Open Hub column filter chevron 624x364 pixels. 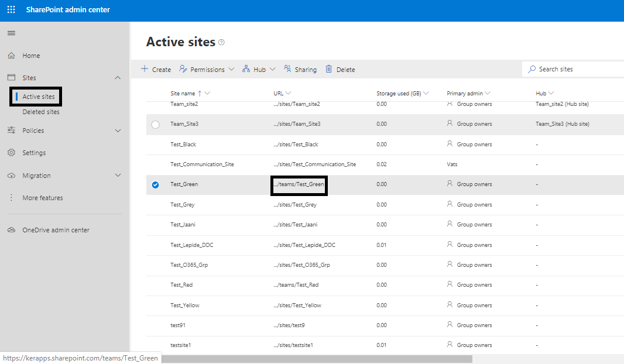[x=551, y=93]
